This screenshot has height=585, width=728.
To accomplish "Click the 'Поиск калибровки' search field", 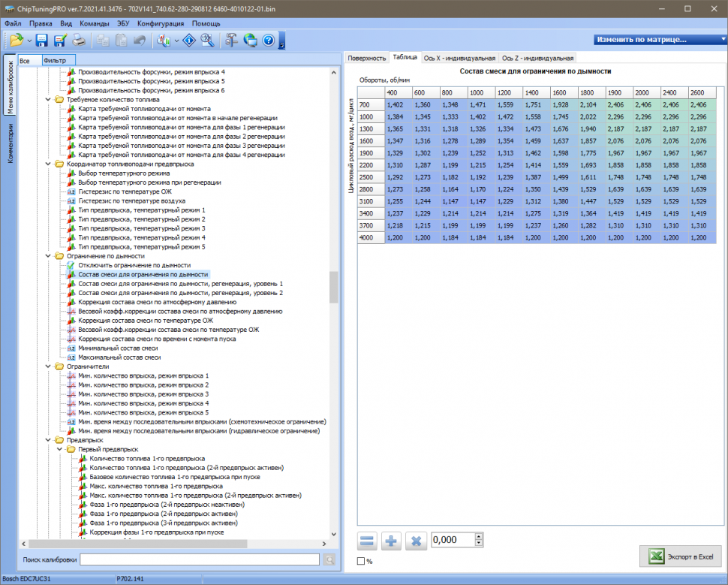I will 200,559.
